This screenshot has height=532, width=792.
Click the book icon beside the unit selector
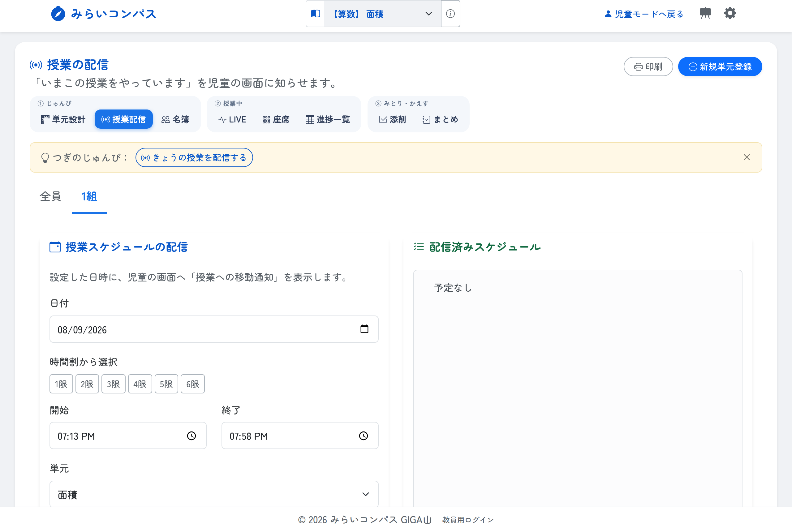pyautogui.click(x=316, y=14)
